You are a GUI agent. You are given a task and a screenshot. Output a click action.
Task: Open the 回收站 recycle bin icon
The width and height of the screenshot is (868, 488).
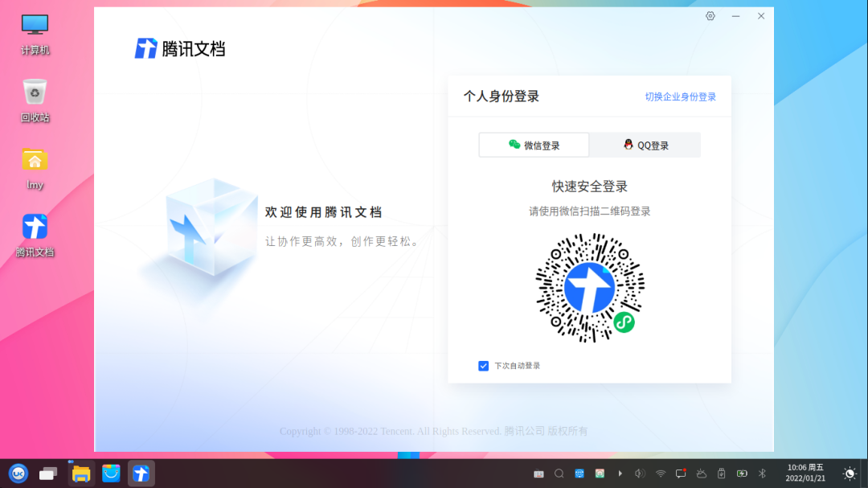pos(35,100)
